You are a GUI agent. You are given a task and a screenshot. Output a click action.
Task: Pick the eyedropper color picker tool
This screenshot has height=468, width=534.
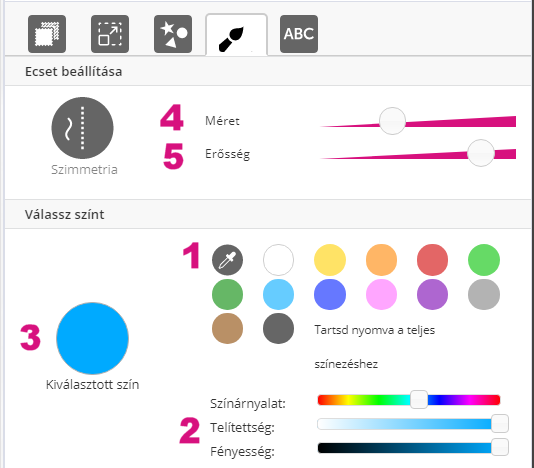pos(227,260)
